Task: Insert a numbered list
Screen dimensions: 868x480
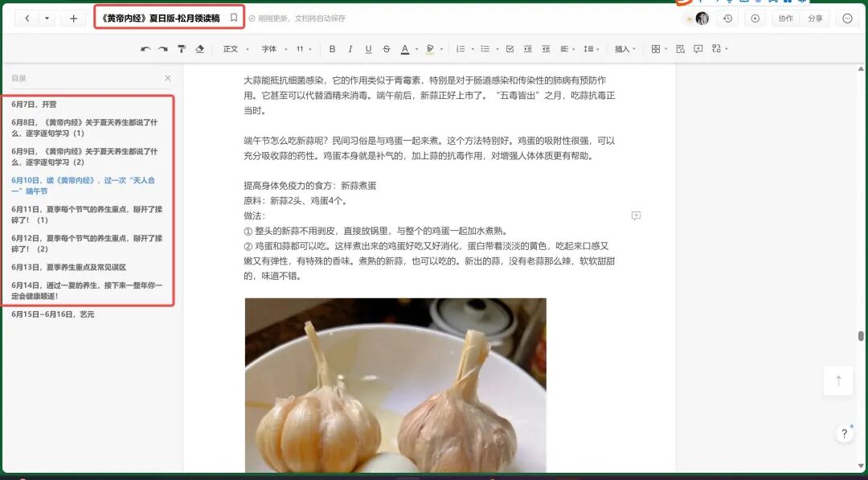Action: (461, 49)
